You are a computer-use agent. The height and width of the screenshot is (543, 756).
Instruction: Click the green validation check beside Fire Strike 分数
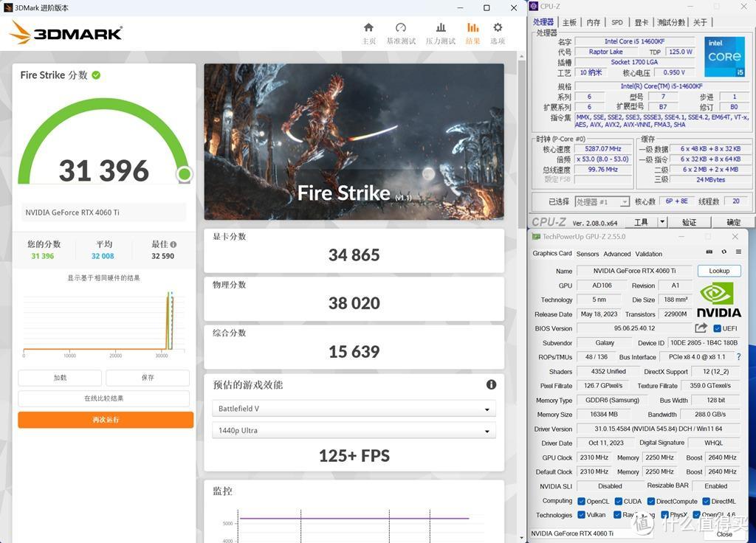tap(96, 75)
